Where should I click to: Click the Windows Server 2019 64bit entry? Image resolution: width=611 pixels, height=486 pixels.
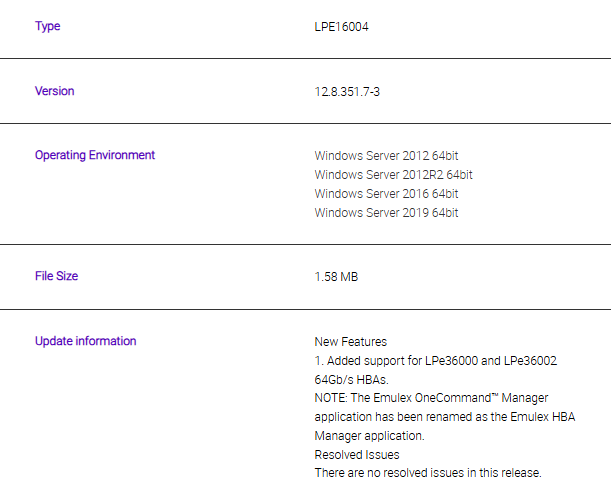pyautogui.click(x=386, y=213)
